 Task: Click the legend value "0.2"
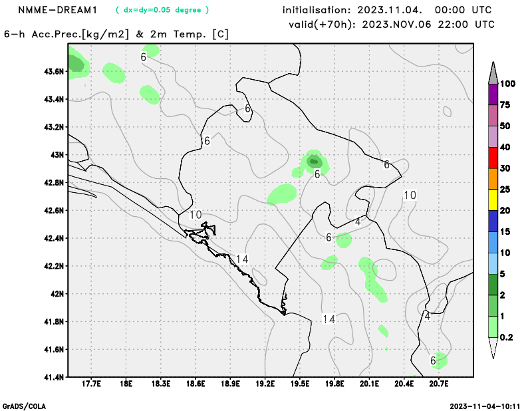(506, 337)
